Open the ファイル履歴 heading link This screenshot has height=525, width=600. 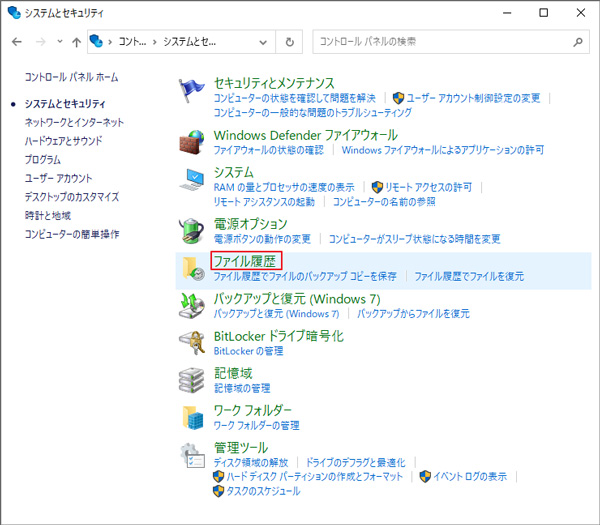[245, 261]
